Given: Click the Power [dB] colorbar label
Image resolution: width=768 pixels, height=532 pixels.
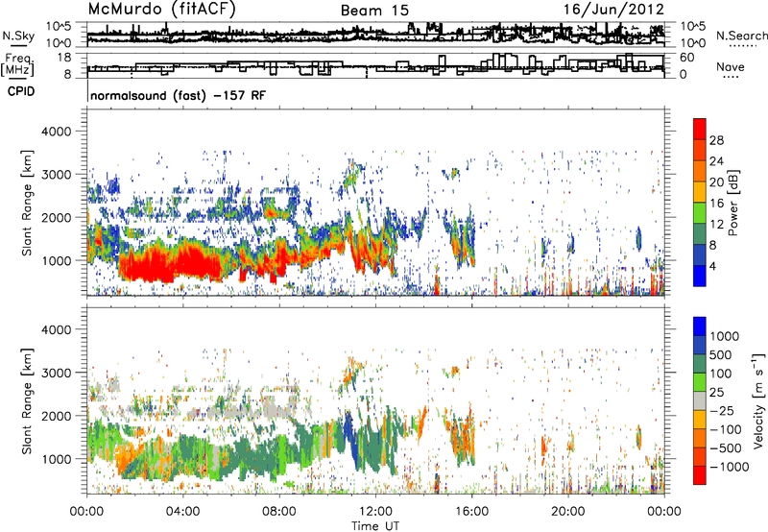Looking at the screenshot, I should [732, 203].
